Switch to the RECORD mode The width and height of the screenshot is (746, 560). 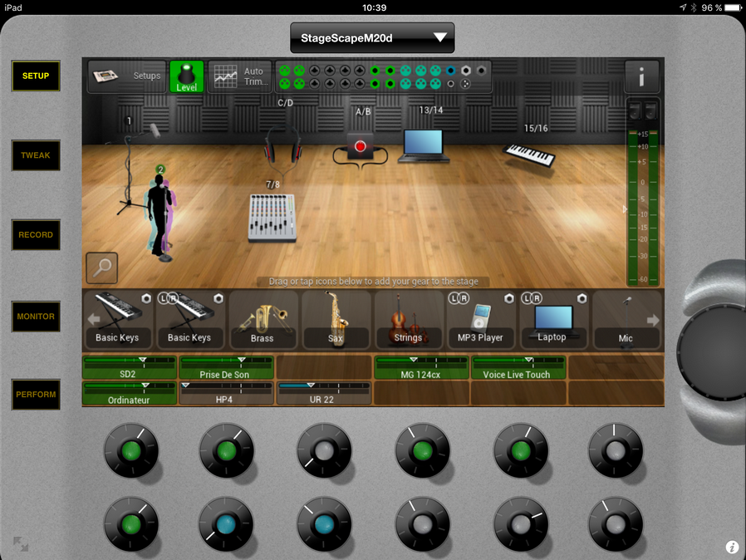(36, 235)
